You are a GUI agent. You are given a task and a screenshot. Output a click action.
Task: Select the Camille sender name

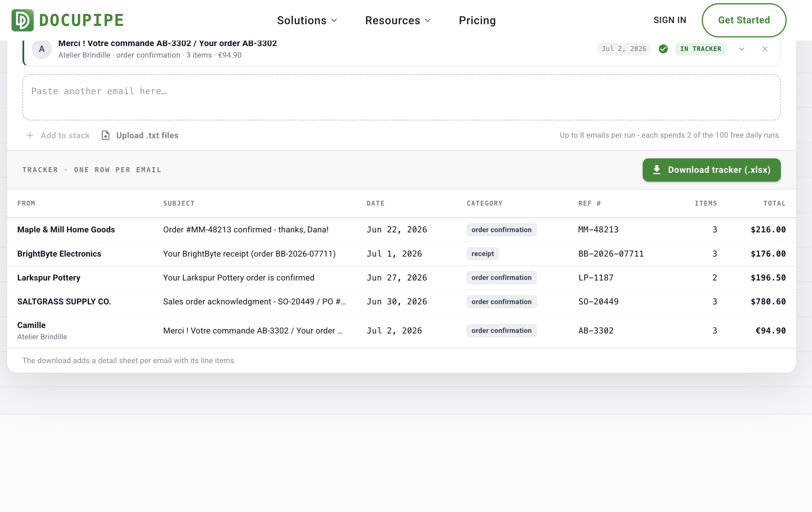(31, 325)
